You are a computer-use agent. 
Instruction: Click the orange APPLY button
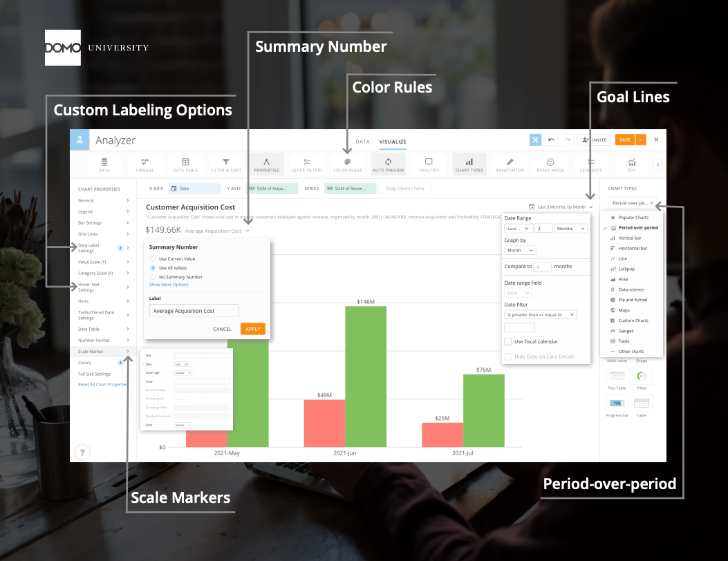pyautogui.click(x=252, y=329)
